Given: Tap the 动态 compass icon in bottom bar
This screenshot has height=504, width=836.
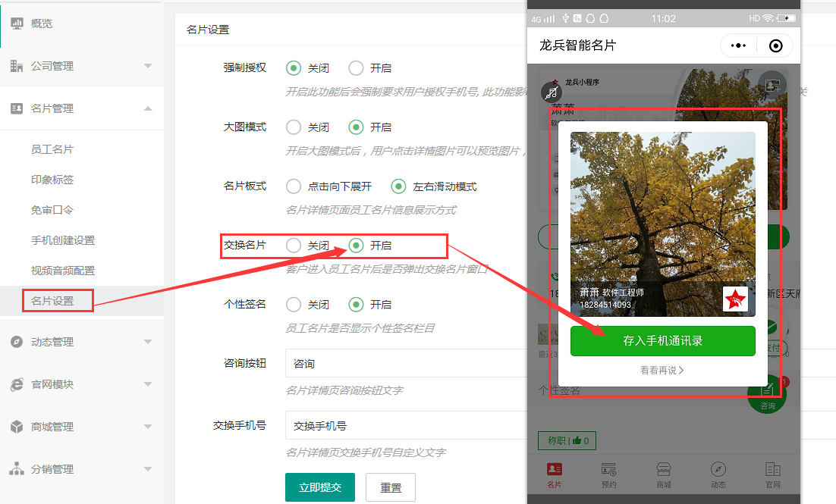Looking at the screenshot, I should click(718, 469).
